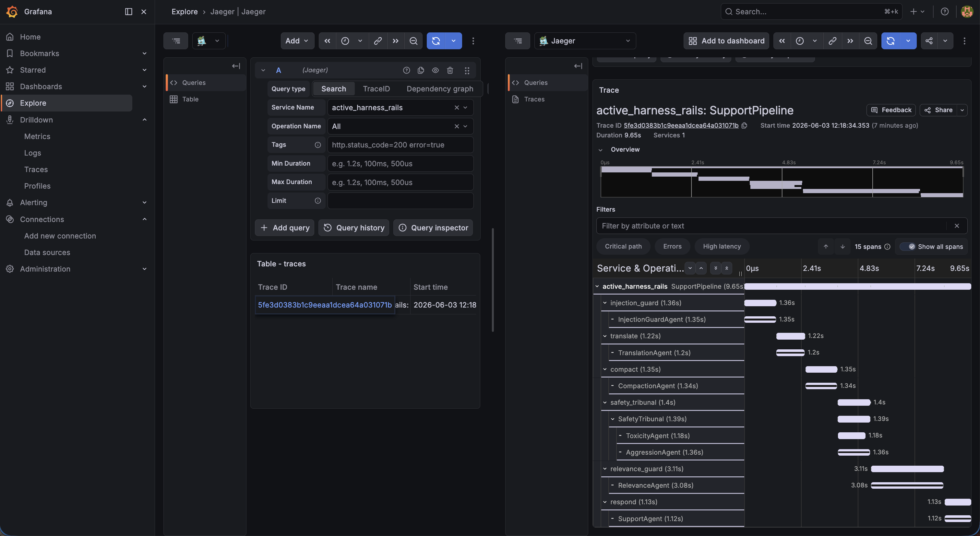Open trace 5fe3d0383b1c9eeaa1dcea64a031071b link in table
The width and height of the screenshot is (980, 536).
pos(325,305)
